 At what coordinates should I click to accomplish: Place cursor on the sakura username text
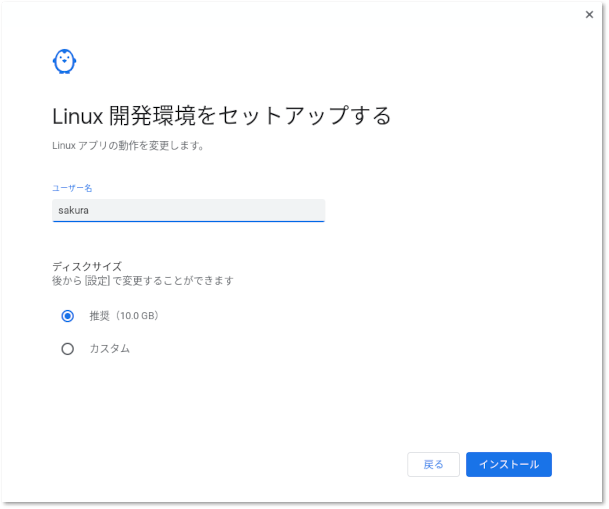(74, 210)
